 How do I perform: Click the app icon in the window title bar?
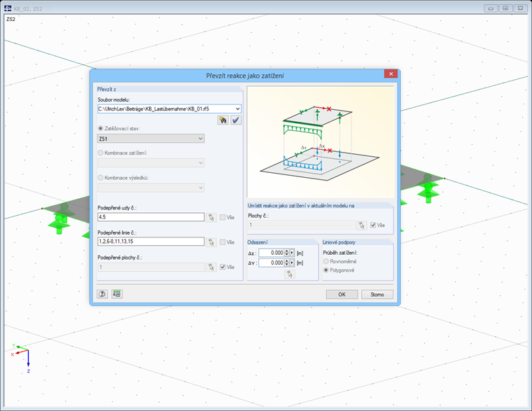pyautogui.click(x=8, y=8)
